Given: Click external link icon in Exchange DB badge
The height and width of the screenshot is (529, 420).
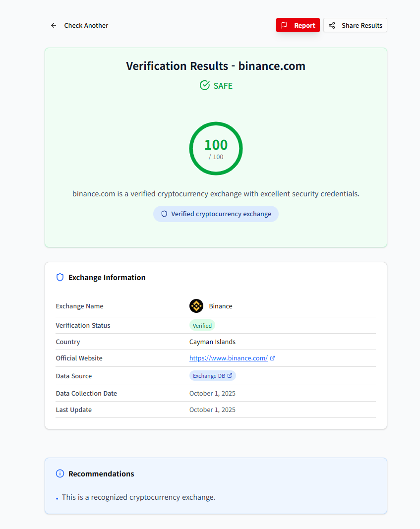Looking at the screenshot, I should pyautogui.click(x=230, y=375).
